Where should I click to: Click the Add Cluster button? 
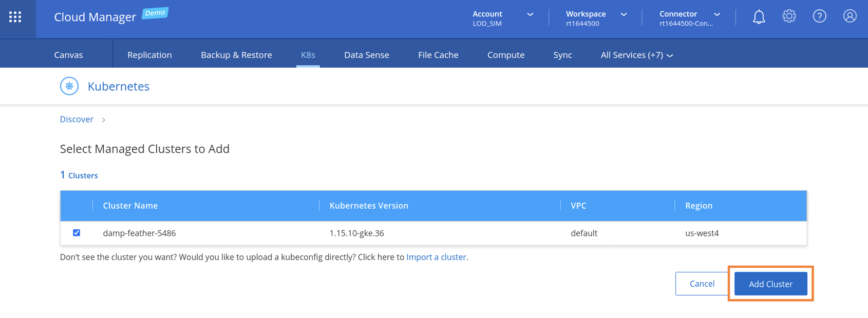[770, 284]
